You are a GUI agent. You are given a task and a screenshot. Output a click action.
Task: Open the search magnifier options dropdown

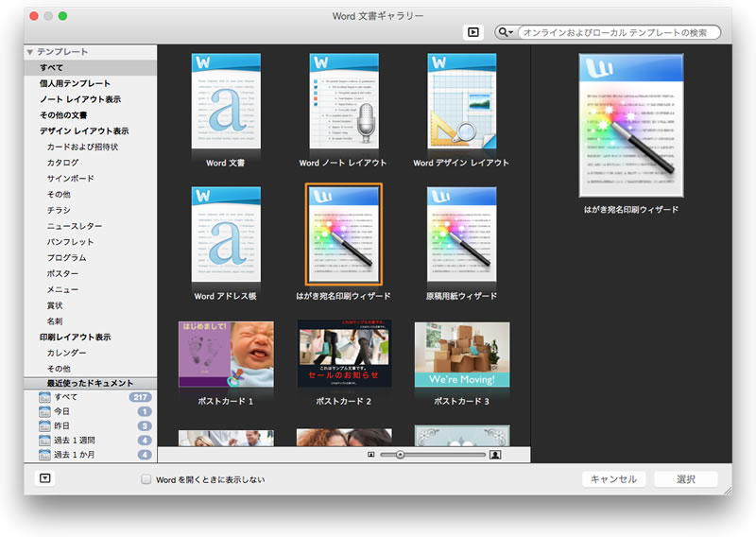506,32
